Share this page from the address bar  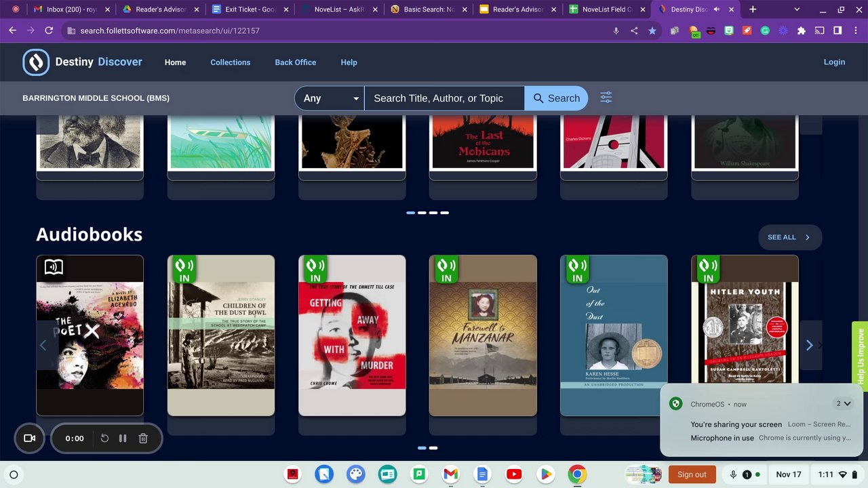pos(634,30)
